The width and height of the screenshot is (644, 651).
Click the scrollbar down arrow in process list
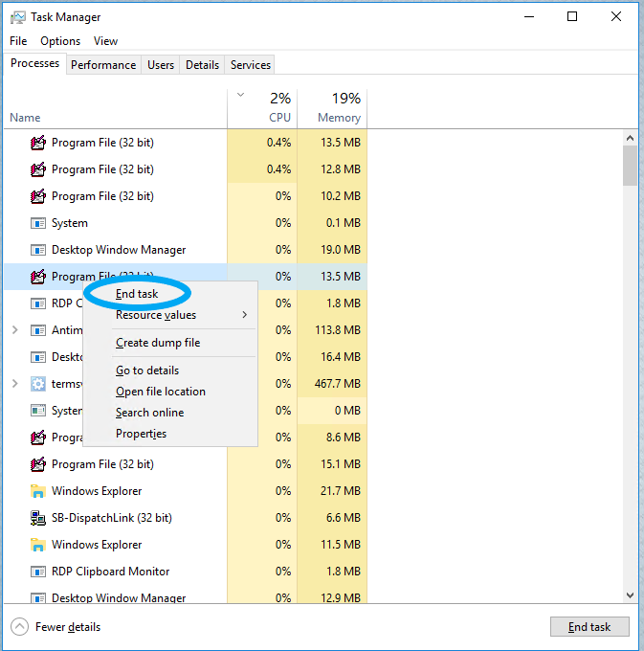point(630,595)
